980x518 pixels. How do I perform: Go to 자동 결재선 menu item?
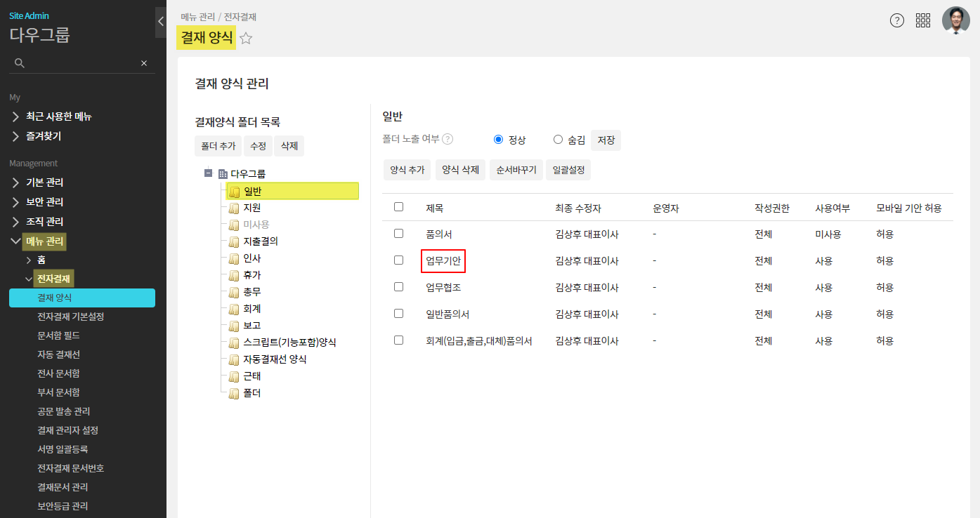click(x=58, y=354)
